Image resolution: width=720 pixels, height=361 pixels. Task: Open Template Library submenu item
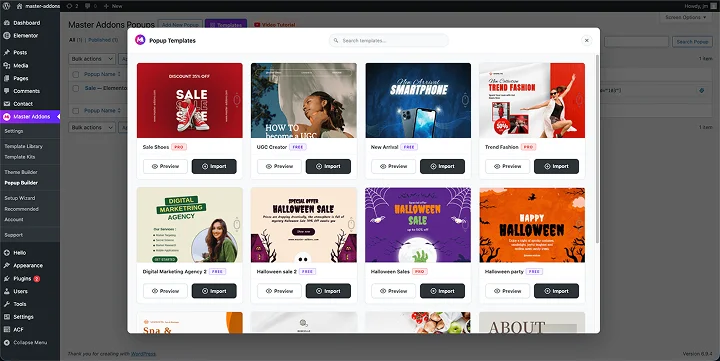23,146
